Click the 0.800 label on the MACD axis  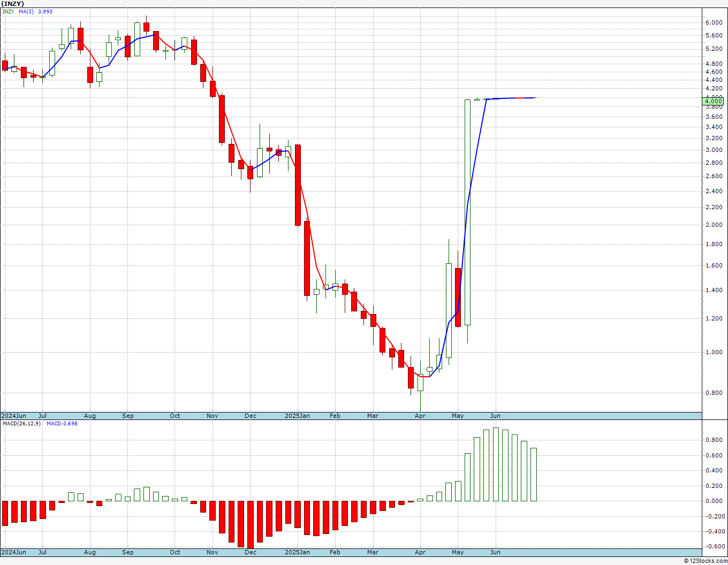714,440
